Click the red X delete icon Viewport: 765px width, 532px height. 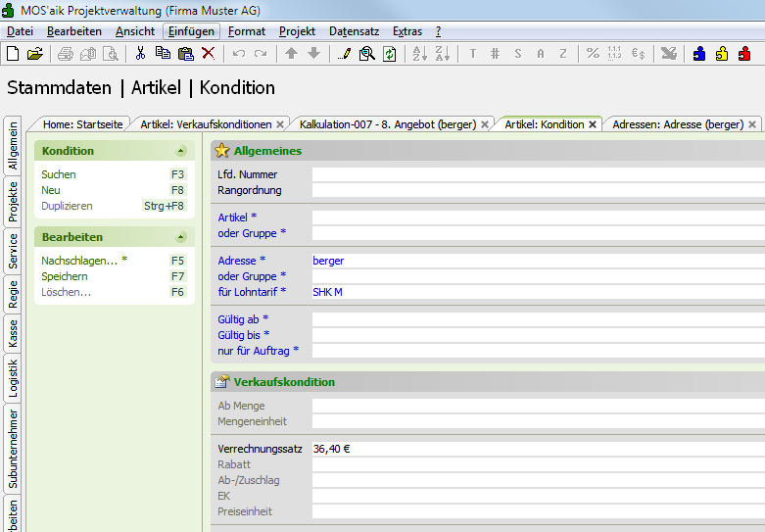[208, 53]
